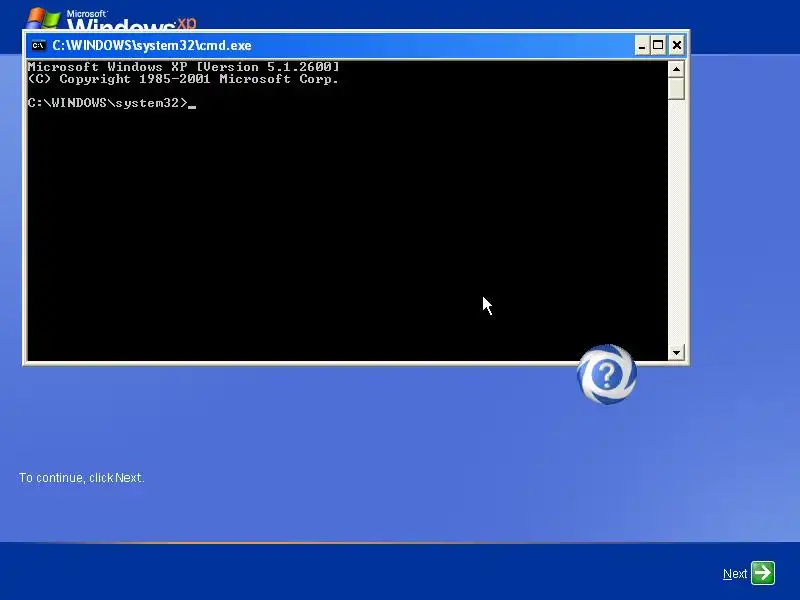Click the Next text link
This screenshot has width=800, height=600.
[x=735, y=574]
